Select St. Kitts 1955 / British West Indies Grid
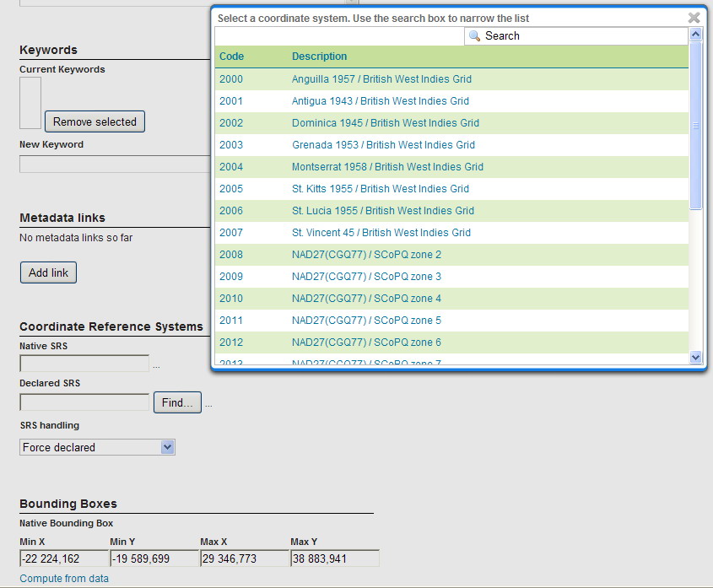The width and height of the screenshot is (713, 588). coord(381,188)
